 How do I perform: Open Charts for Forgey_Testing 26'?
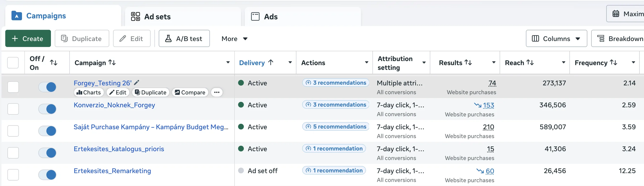tap(88, 92)
